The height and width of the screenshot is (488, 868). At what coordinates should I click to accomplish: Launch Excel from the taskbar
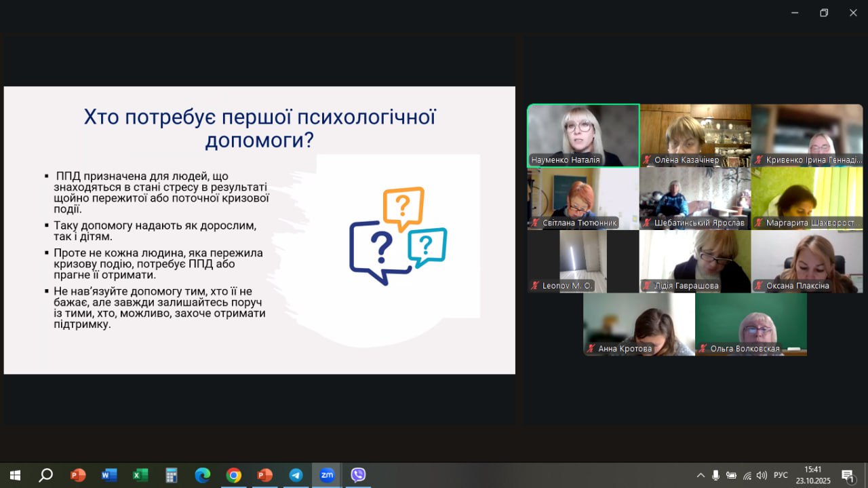pyautogui.click(x=140, y=475)
